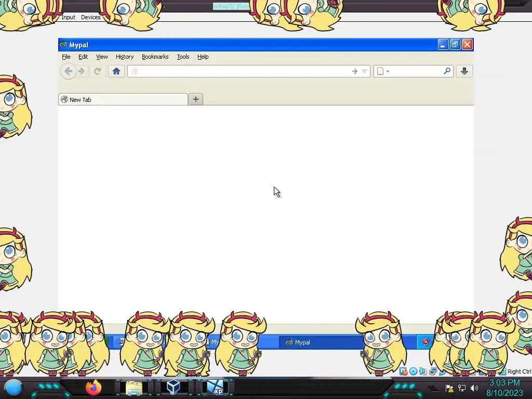The image size is (532, 399).
Task: Open the Downloads arrow button
Action: point(464,71)
